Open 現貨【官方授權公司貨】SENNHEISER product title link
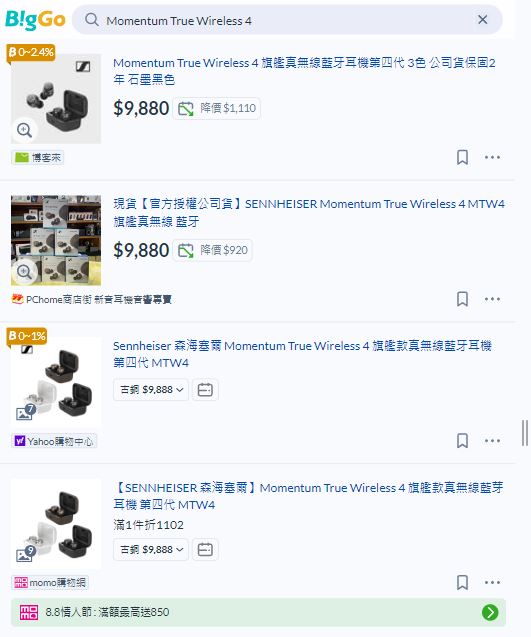 [x=309, y=212]
